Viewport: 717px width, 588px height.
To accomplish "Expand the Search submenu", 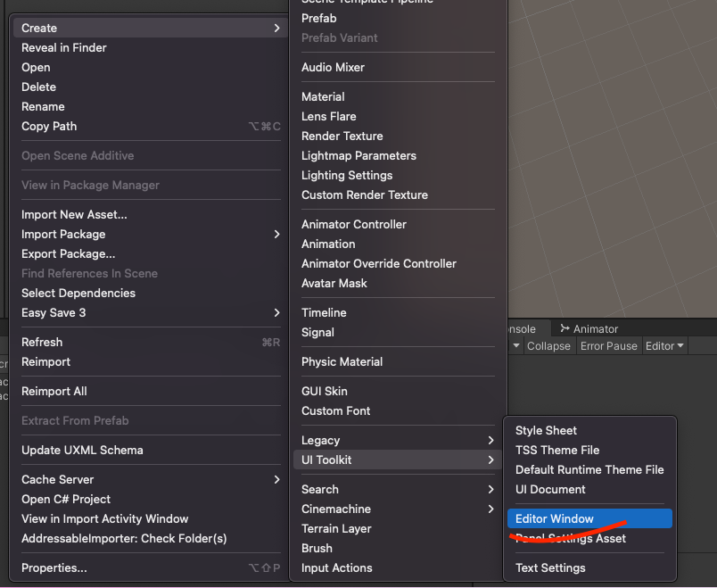I will (398, 490).
